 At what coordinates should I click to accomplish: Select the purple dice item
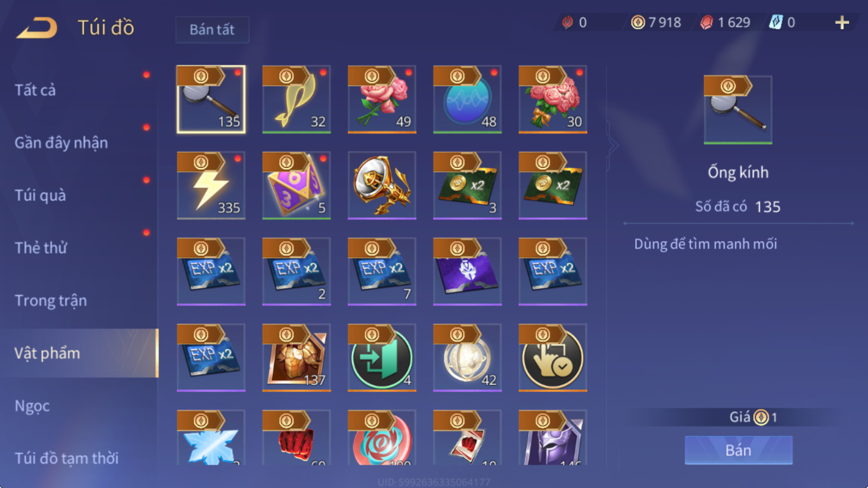coord(297,185)
